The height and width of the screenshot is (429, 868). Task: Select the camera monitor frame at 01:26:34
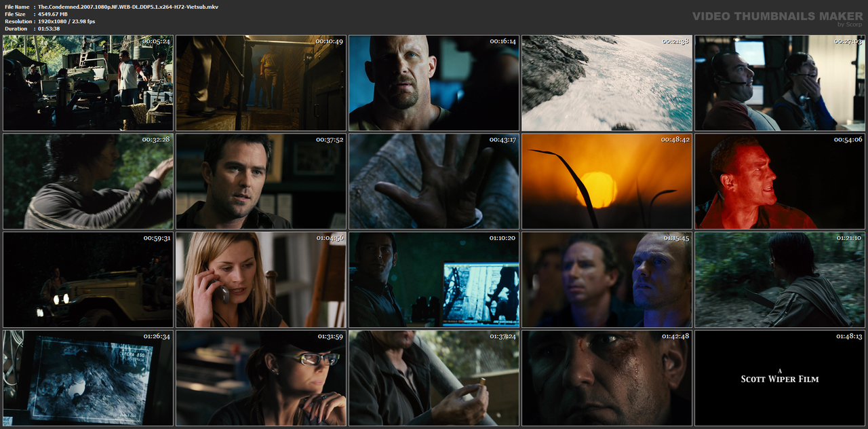(88, 378)
